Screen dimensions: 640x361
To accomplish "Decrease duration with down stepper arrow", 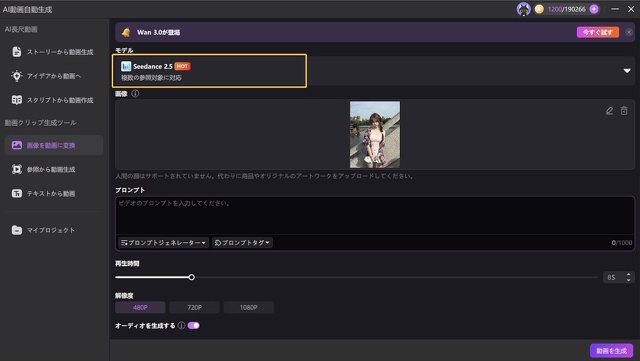I will [629, 280].
